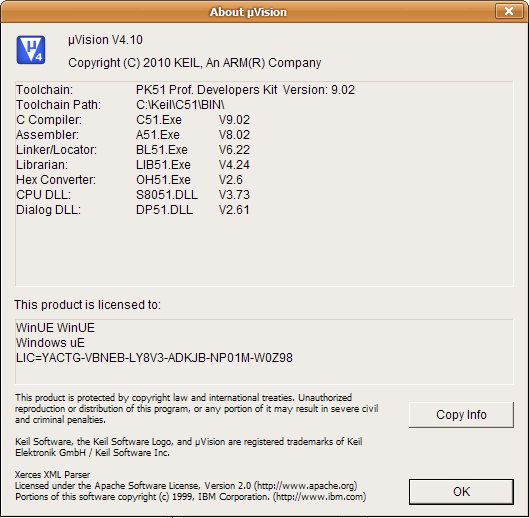
Task: Select the 'LIC=YACTG-VBNEB' license key line
Action: pos(154,358)
